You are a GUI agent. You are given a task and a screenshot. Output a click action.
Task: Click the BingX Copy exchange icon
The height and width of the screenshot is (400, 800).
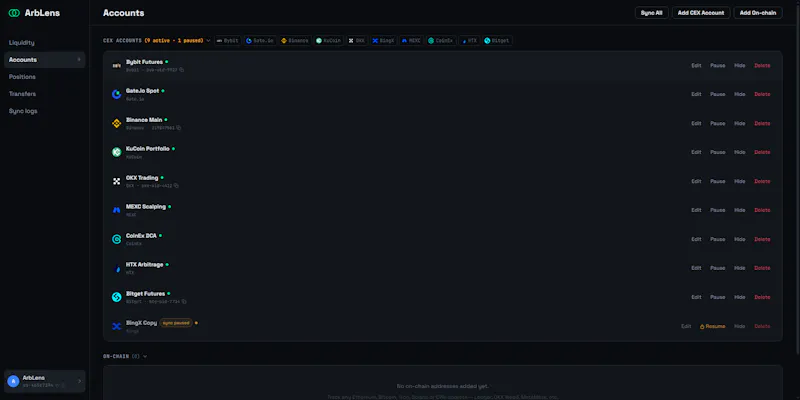coord(116,326)
